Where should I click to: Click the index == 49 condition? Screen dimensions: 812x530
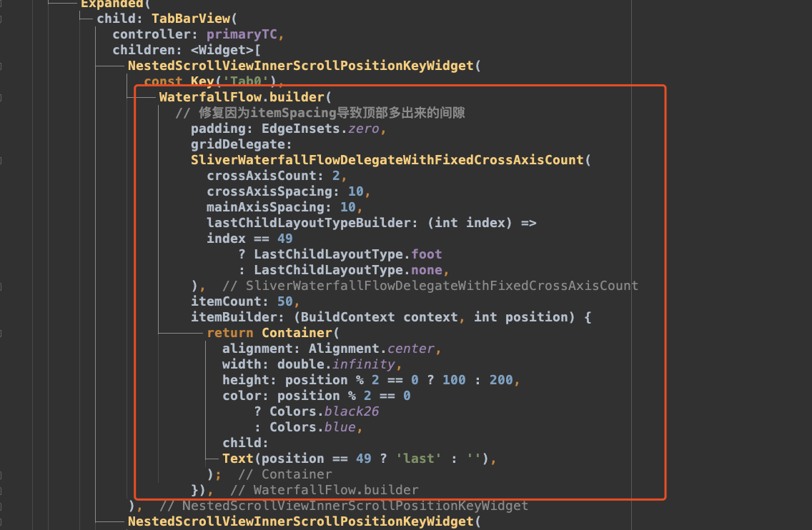(249, 239)
